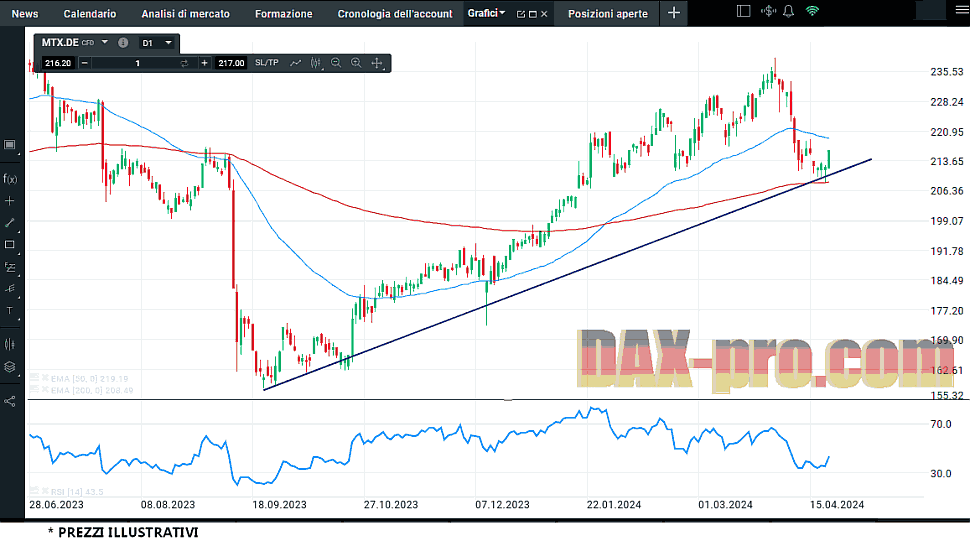Image resolution: width=970 pixels, height=541 pixels.
Task: Click the 18.09.2023 date axis label
Action: (x=279, y=505)
